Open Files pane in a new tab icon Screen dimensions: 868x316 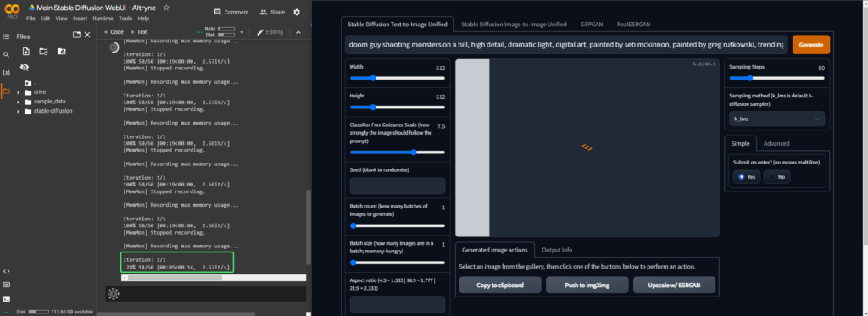[x=76, y=35]
